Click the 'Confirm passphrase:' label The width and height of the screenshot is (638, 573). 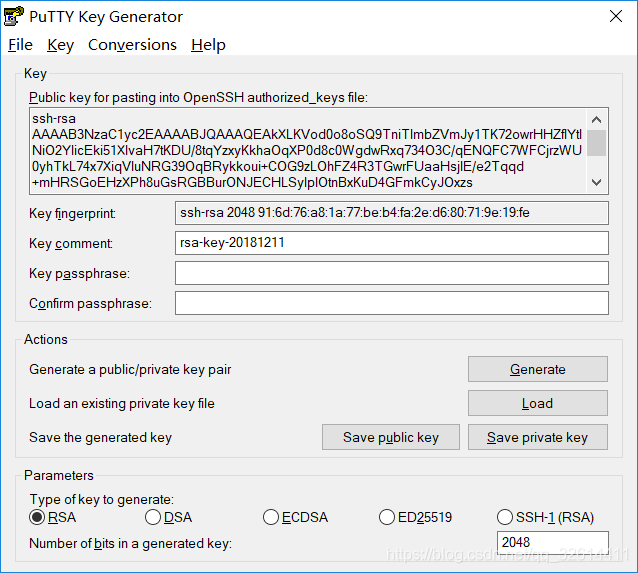(90, 304)
